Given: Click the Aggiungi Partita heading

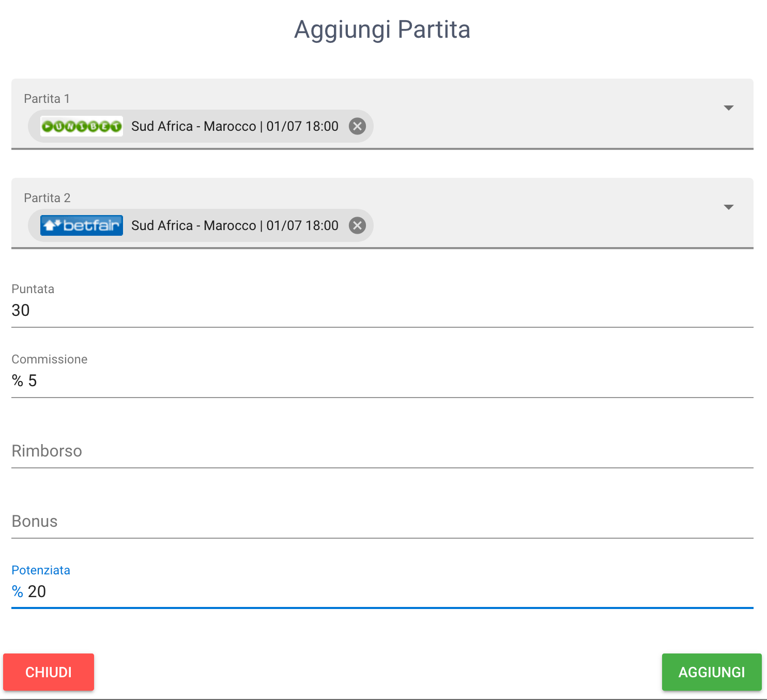Looking at the screenshot, I should (382, 29).
